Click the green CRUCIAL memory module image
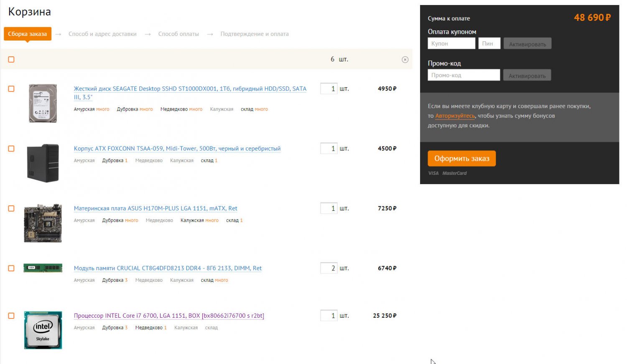The height and width of the screenshot is (364, 627). point(43,268)
